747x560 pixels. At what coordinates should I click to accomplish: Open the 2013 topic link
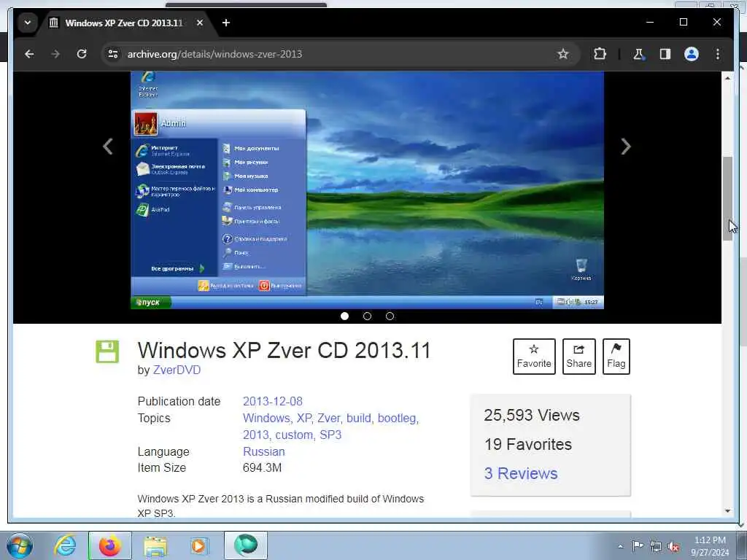tap(257, 435)
